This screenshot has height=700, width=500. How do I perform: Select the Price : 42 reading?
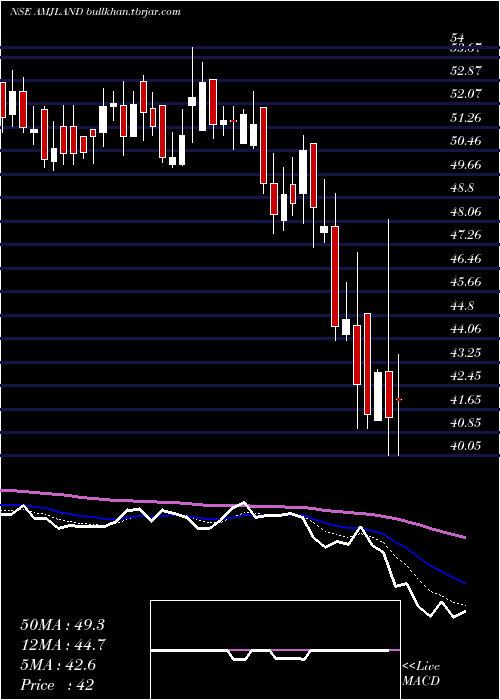pyautogui.click(x=57, y=685)
